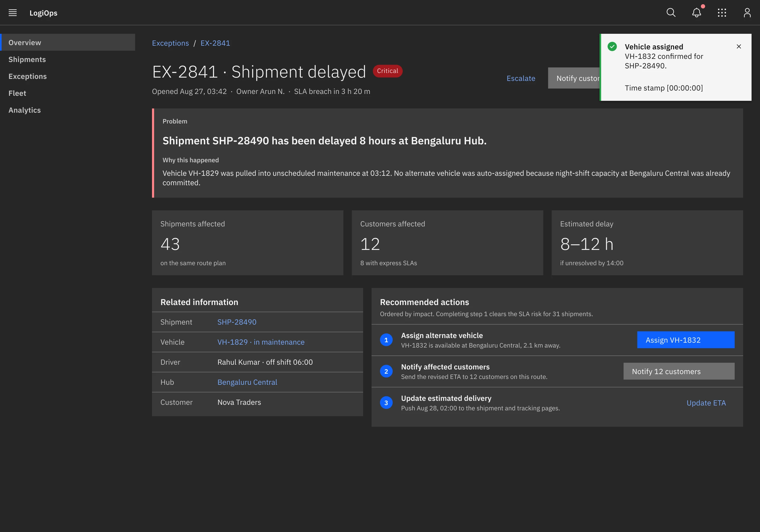Click 'SLA breach in 3 h 20 m' text
Screen dimensions: 760x532
[x=332, y=91]
